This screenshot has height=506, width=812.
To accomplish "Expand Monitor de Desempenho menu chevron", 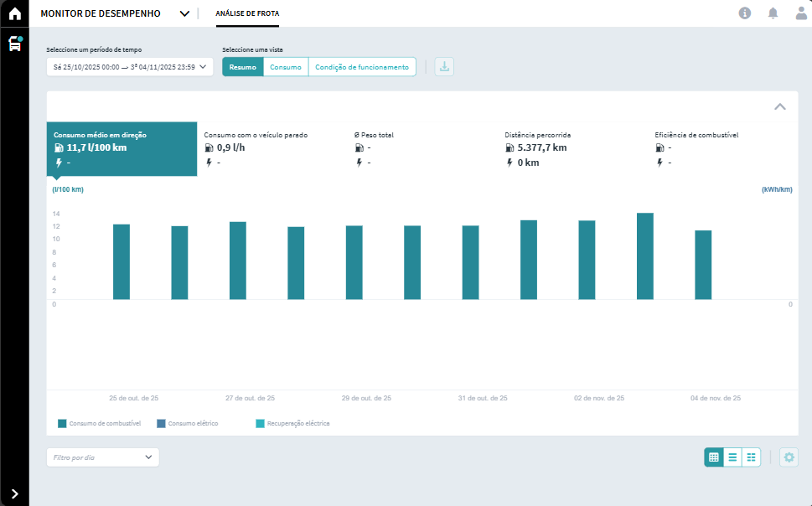I will (x=184, y=14).
